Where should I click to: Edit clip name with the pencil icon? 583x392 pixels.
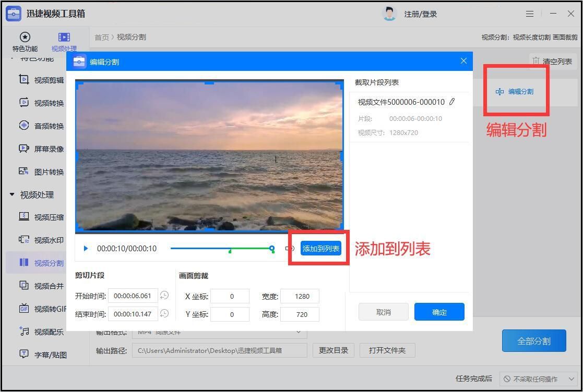coord(452,102)
